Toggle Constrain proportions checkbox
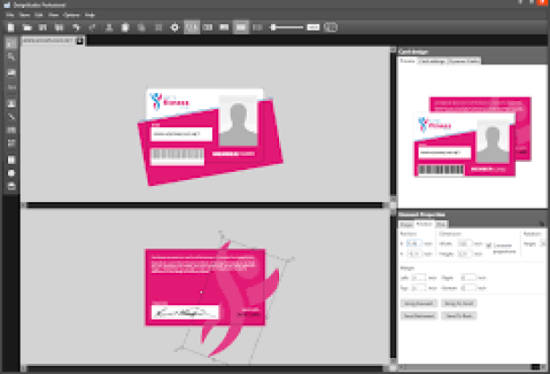The width and height of the screenshot is (550, 374). point(489,245)
